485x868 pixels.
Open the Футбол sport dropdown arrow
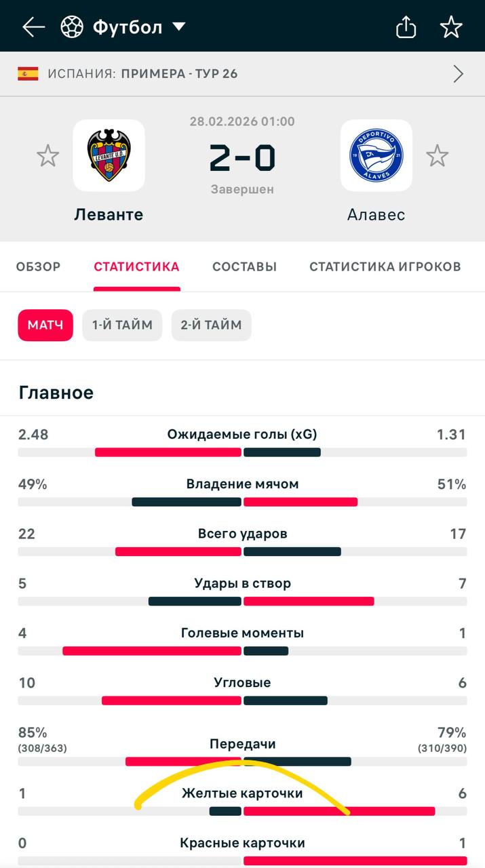pyautogui.click(x=179, y=27)
